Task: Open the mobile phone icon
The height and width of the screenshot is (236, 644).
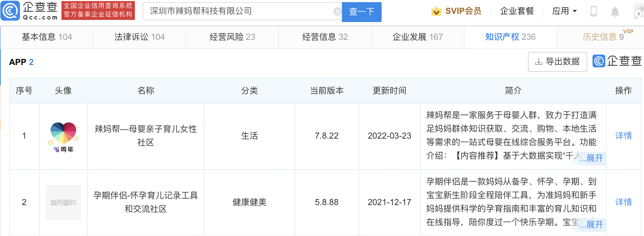Action: pyautogui.click(x=594, y=11)
